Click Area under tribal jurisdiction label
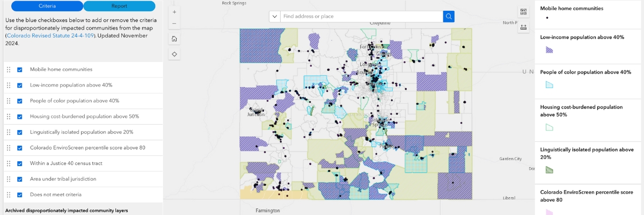The width and height of the screenshot is (644, 215). [63, 179]
